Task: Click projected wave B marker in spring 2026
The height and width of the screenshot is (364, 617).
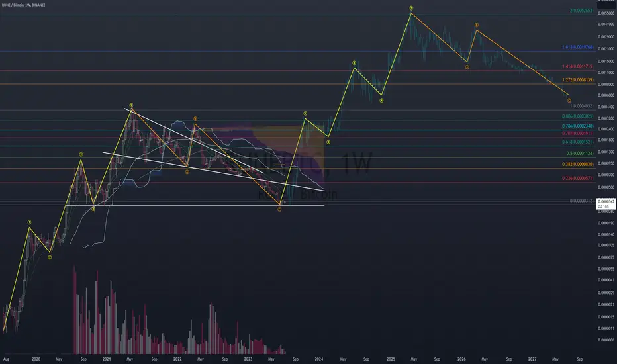Action: [476, 25]
